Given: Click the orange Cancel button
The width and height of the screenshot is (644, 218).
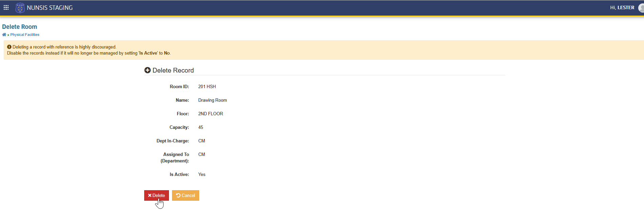Looking at the screenshot, I should [x=186, y=195].
